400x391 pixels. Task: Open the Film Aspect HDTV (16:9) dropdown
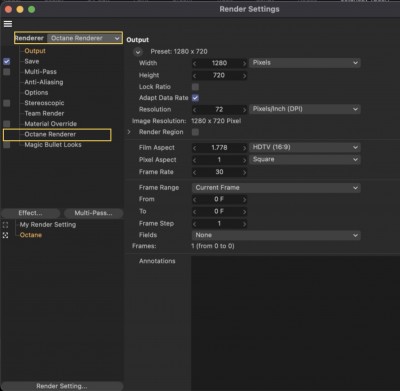pos(305,147)
